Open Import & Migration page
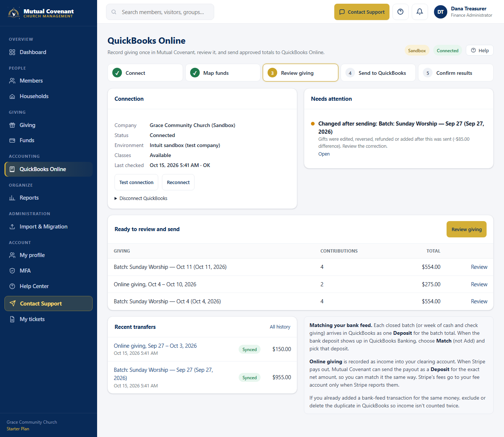The image size is (504, 437). 49,227
